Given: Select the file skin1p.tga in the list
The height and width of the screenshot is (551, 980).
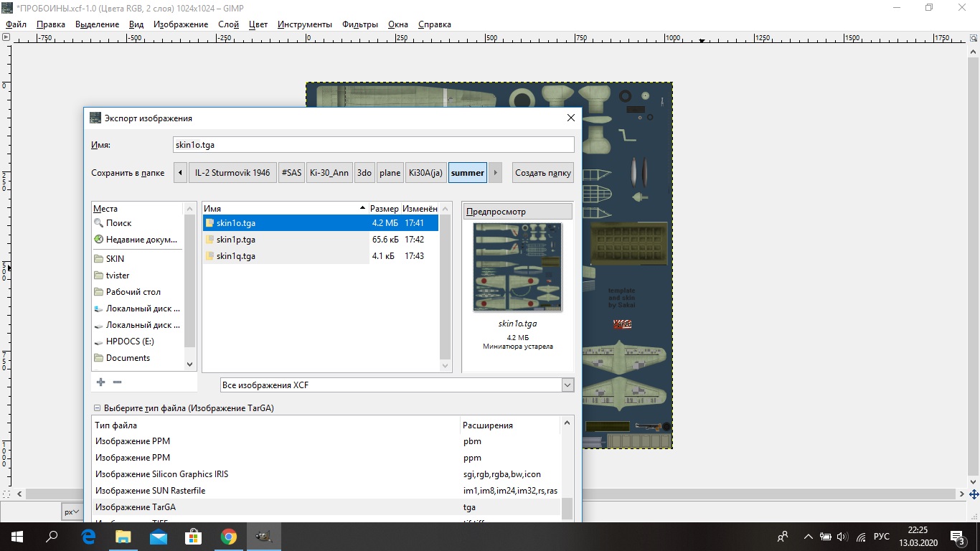Looking at the screenshot, I should [320, 240].
